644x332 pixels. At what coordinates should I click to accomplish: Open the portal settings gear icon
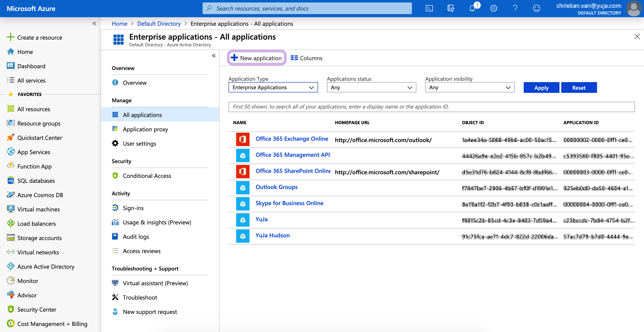pyautogui.click(x=494, y=9)
